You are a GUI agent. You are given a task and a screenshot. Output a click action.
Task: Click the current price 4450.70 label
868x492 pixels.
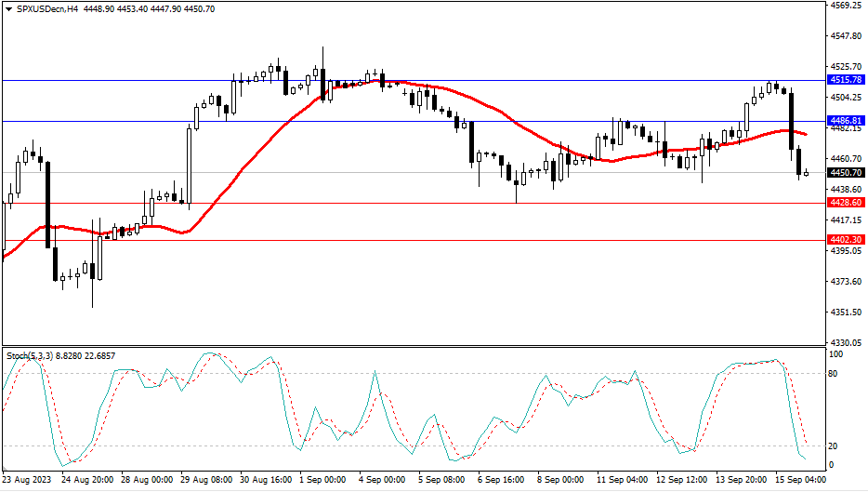click(847, 173)
